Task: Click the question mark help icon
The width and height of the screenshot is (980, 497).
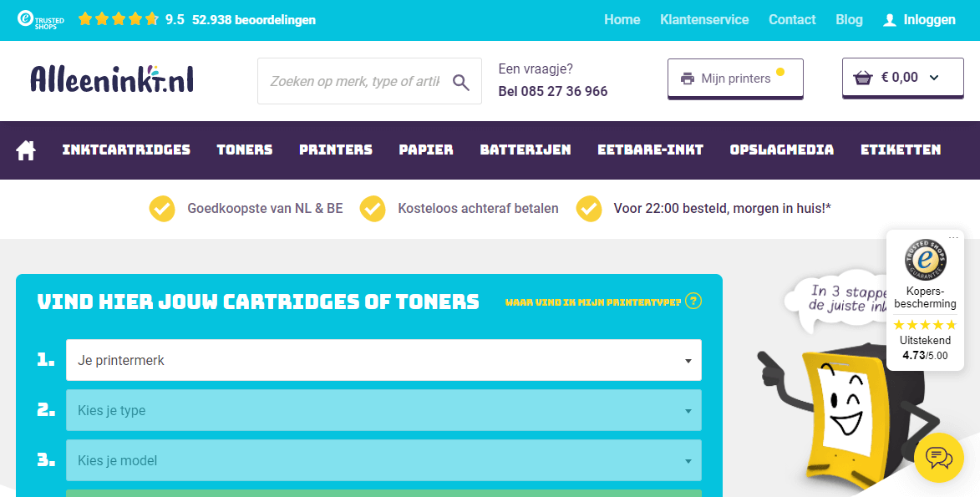Action: [x=693, y=302]
